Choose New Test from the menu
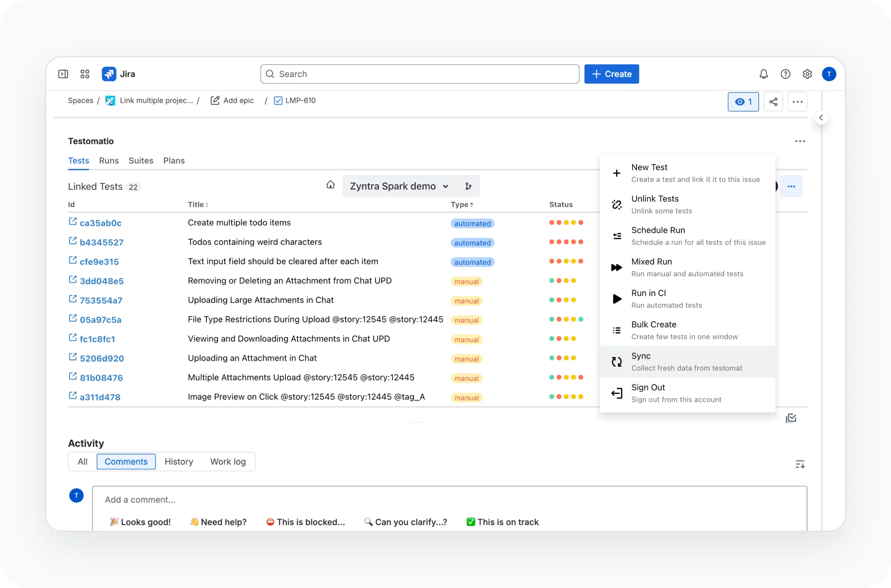Viewport: 891px width, 588px height. [x=687, y=173]
